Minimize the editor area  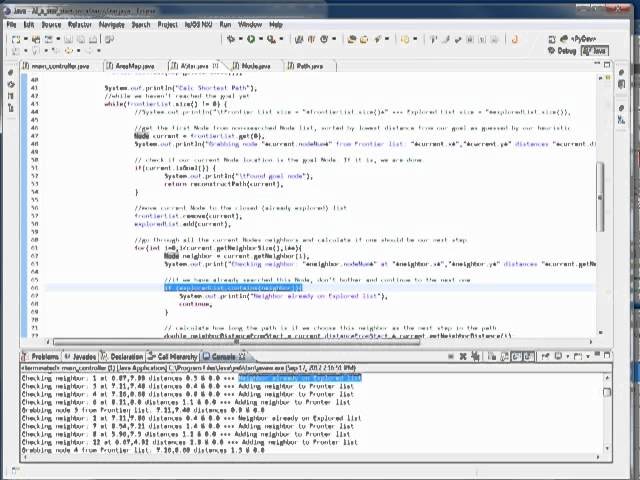point(597,64)
